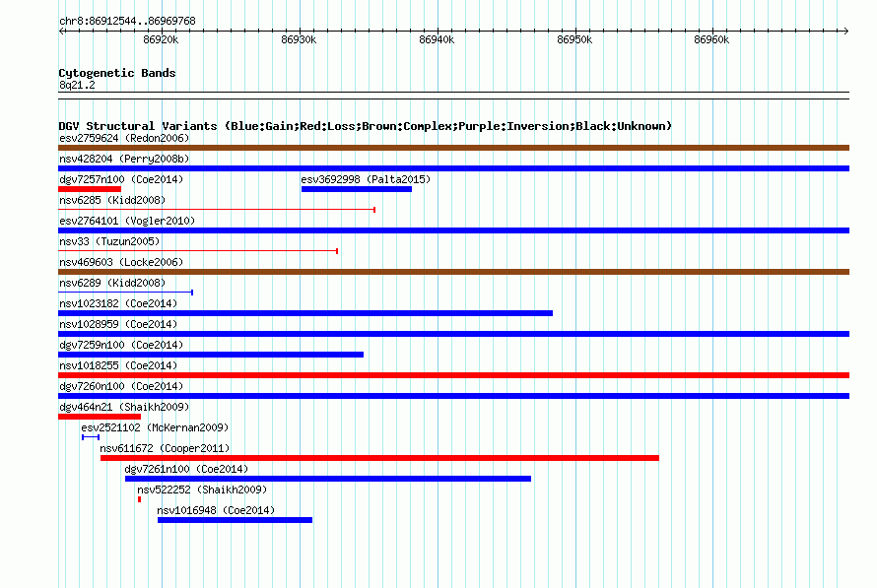Screen dimensions: 877x588
Task: Open nsv1018255 (Coe2014) variant label
Action: [118, 365]
